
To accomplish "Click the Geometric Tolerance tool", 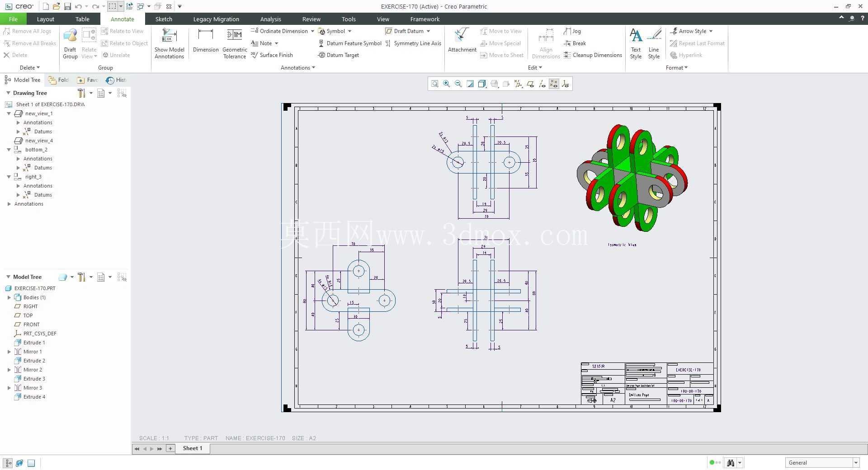I will (x=235, y=43).
